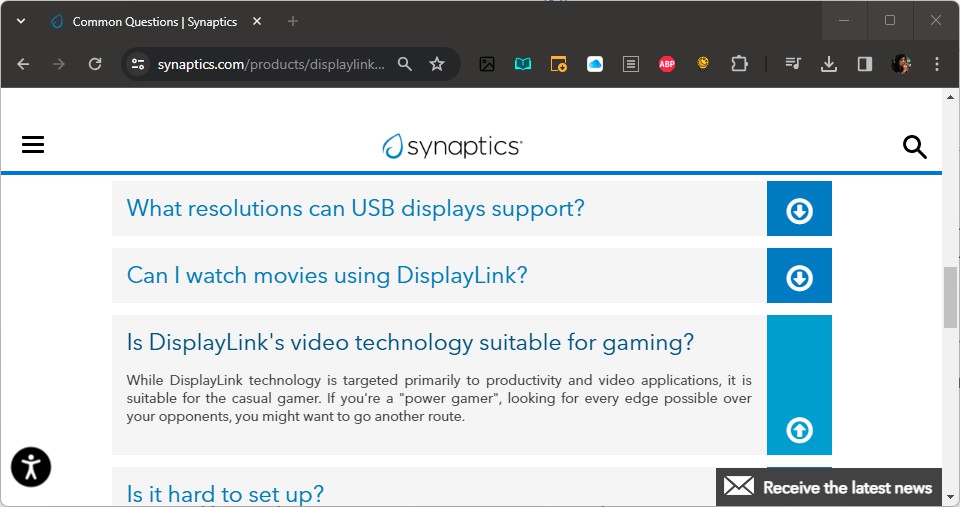This screenshot has width=960, height=507.
Task: Click the yellow badge extension icon
Action: pos(703,63)
